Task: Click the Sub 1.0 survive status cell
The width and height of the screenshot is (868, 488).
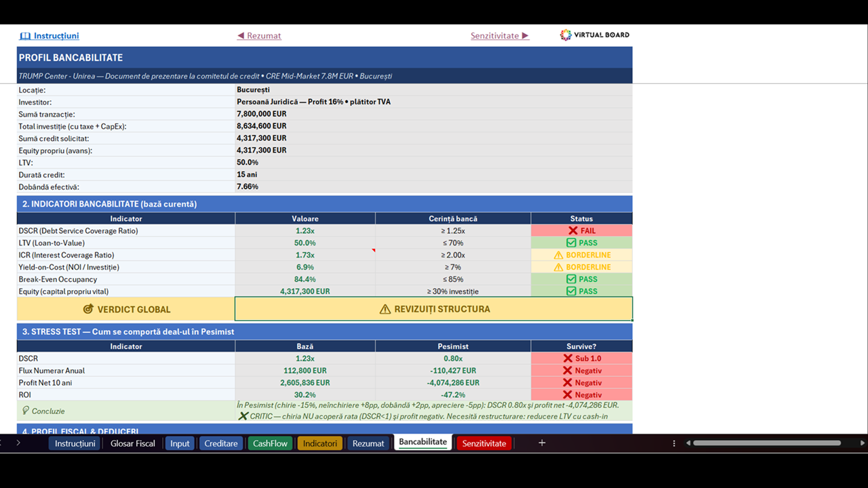Action: (x=582, y=359)
